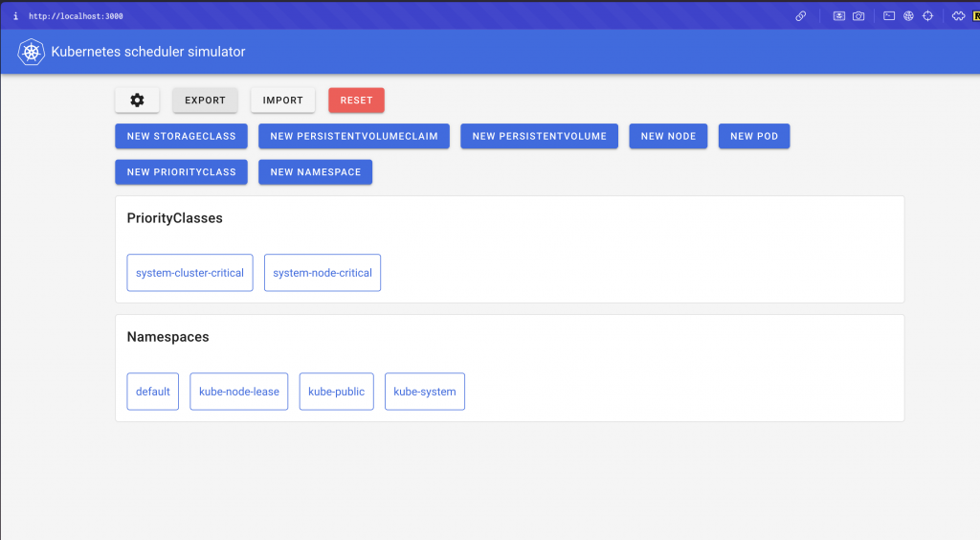
Task: Click the Kubernetes scheduler simulator title
Action: coord(148,52)
